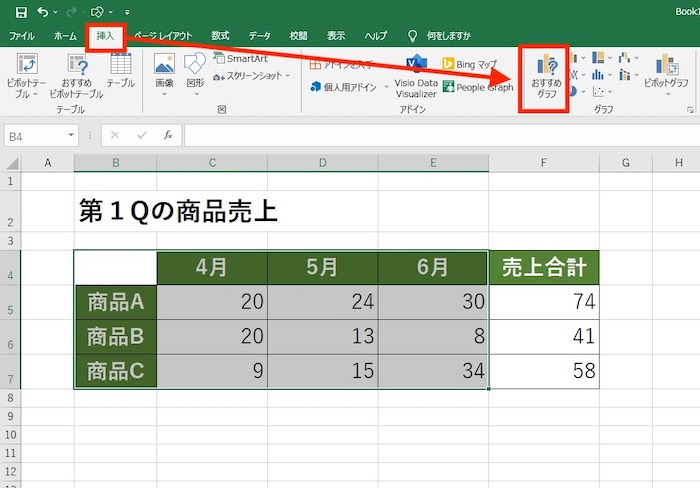Click the fx Insert Function icon
700x488 pixels.
(x=168, y=135)
